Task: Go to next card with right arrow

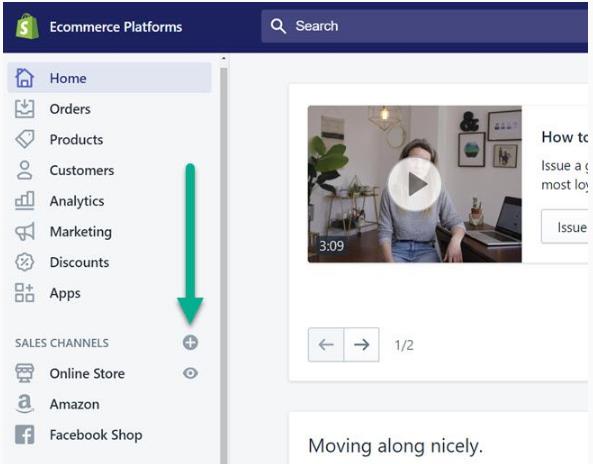Action: click(x=362, y=345)
